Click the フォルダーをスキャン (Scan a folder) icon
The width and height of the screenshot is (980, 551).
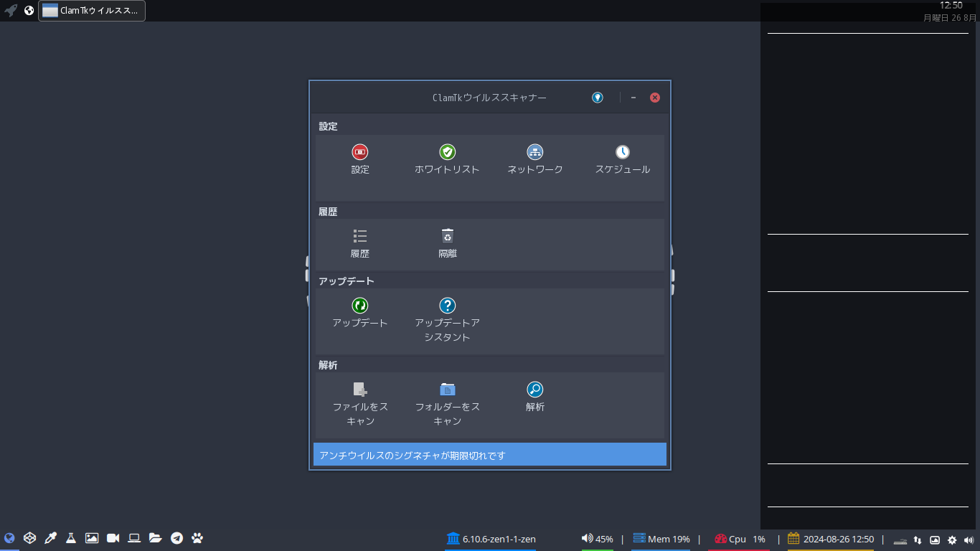[448, 390]
